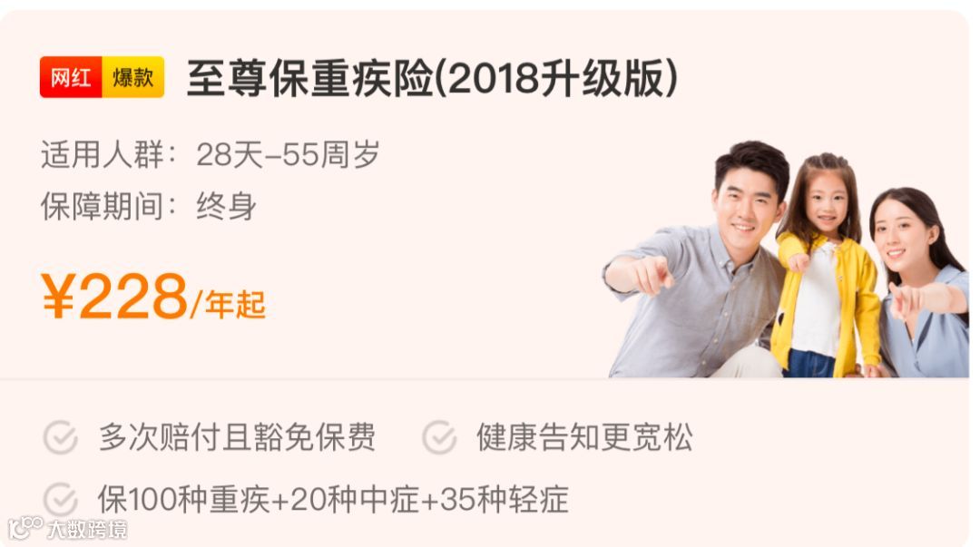980x547 pixels.
Task: Click the check icon beside 健康告知更宽松
Action: tap(439, 437)
